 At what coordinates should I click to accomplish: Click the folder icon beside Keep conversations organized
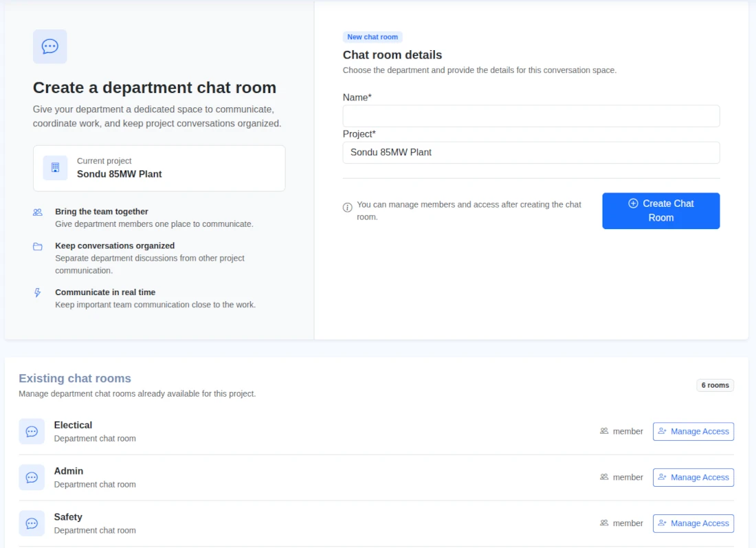38,247
